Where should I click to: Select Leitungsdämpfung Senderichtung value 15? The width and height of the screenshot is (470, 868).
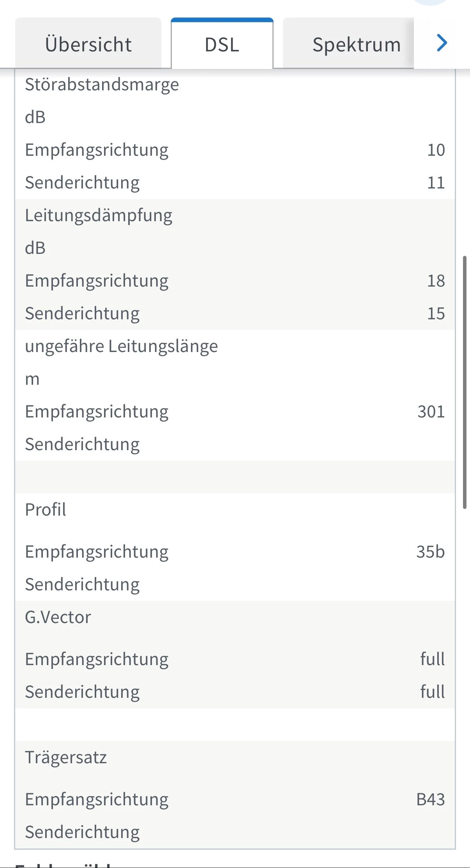(436, 313)
